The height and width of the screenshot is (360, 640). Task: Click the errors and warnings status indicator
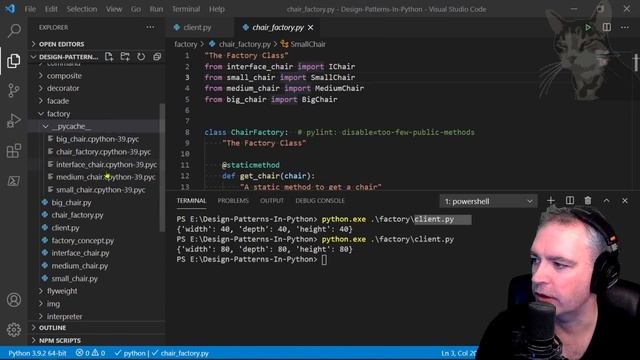(90, 353)
